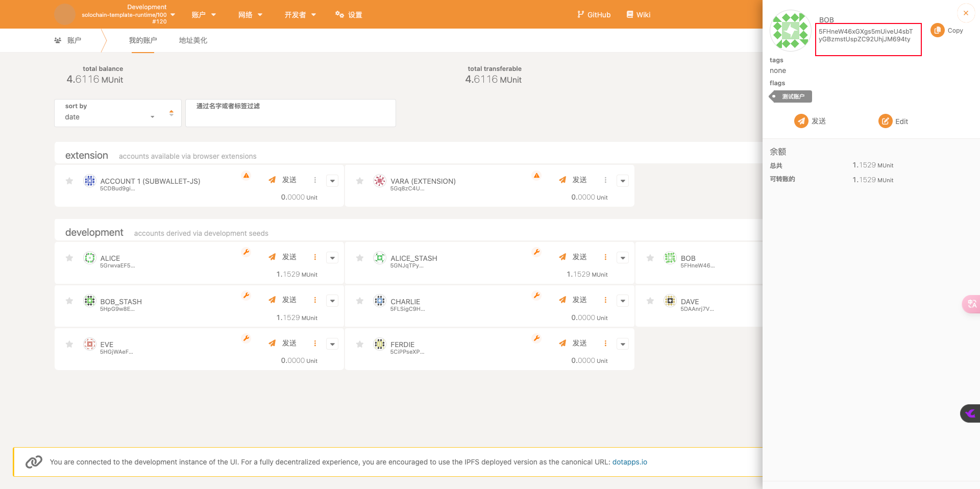
Task: Click ALICE_STASH identicon avatar
Action: [x=380, y=258]
